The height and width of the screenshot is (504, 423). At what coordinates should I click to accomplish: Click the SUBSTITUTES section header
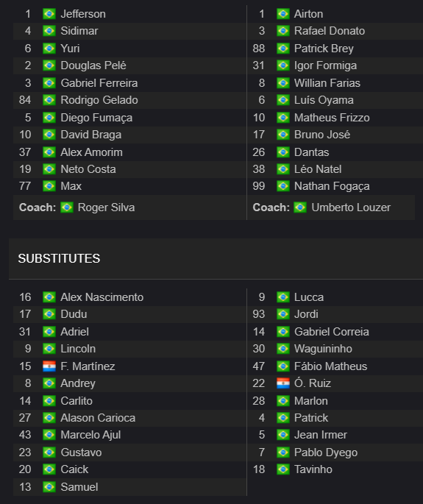[x=59, y=258]
